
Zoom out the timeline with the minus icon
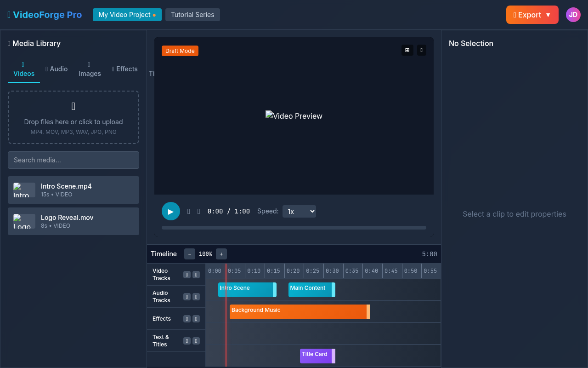point(190,254)
